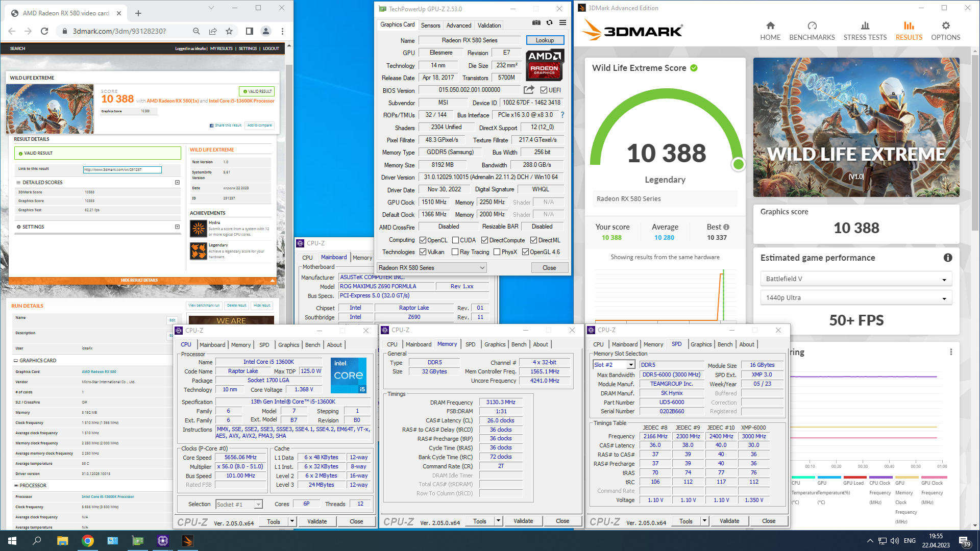Open File Explorer from the taskbar
The height and width of the screenshot is (551, 980).
pyautogui.click(x=62, y=541)
